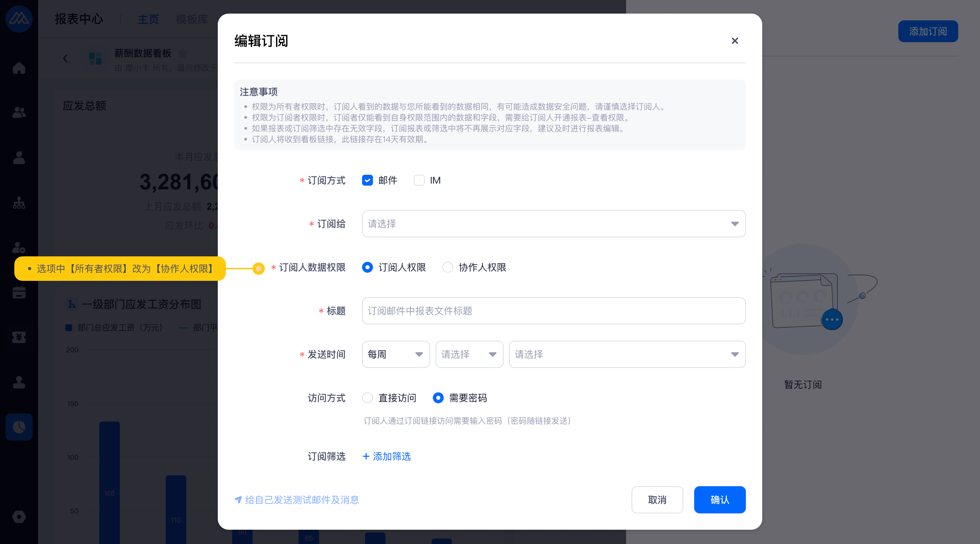Click the app logo in the sidebar

tap(19, 19)
